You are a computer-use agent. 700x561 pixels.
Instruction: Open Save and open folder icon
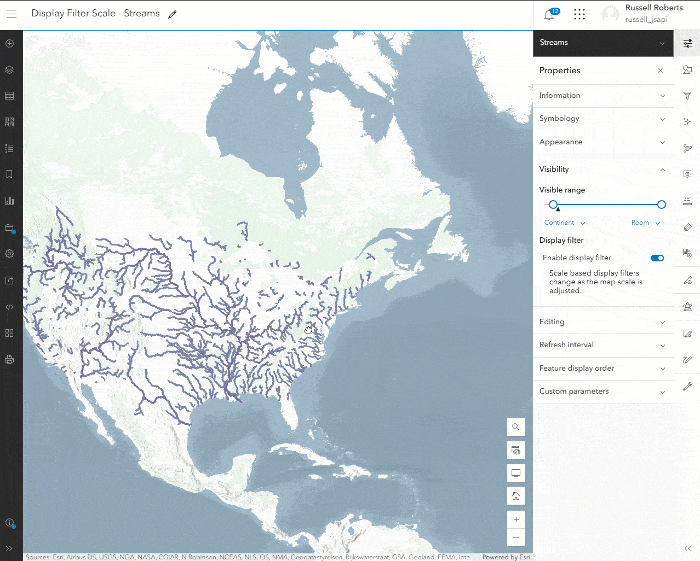(9, 228)
